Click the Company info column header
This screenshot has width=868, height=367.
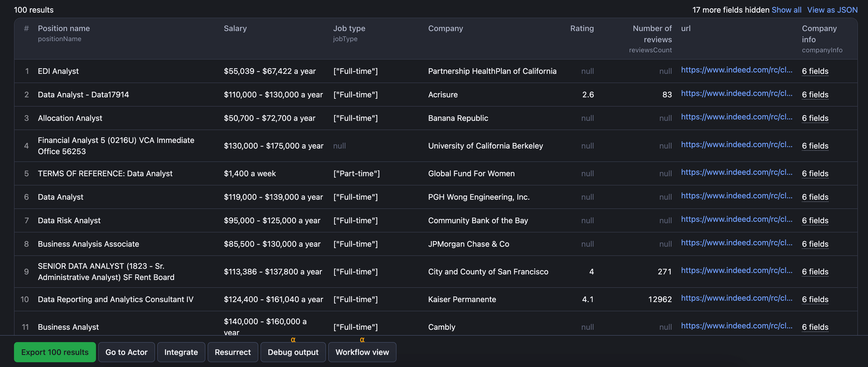coord(819,34)
